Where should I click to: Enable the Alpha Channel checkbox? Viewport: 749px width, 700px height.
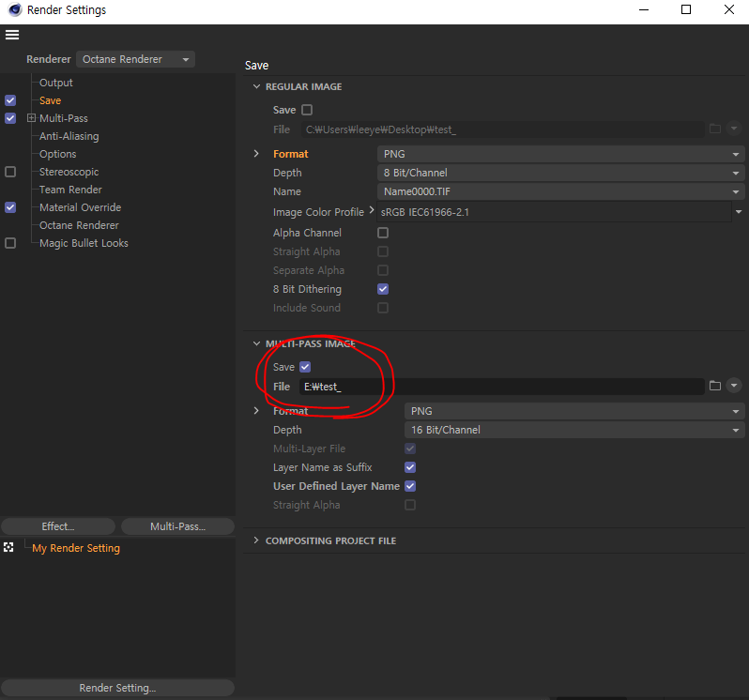[383, 233]
